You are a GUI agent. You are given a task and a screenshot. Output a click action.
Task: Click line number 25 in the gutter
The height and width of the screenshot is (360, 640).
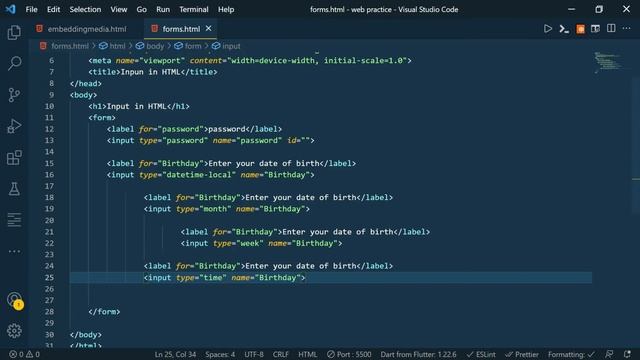[49, 278]
